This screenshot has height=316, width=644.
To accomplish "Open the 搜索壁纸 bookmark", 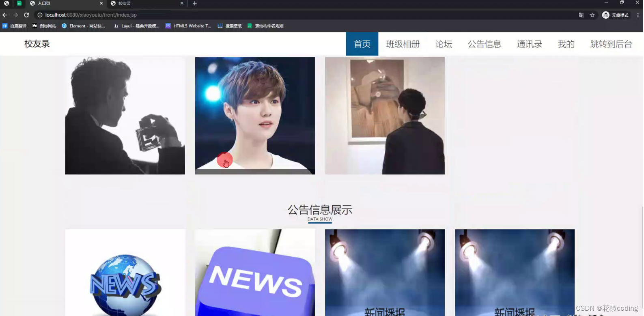I will coord(230,26).
